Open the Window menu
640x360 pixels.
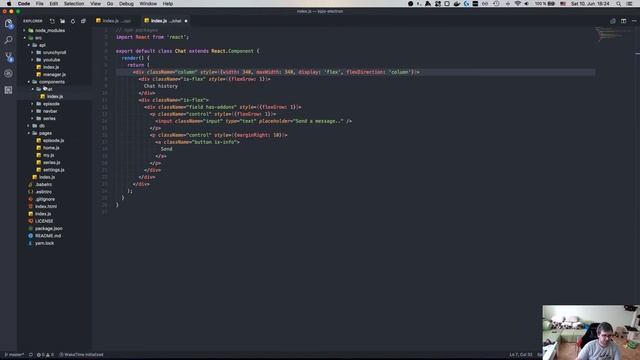click(x=148, y=4)
